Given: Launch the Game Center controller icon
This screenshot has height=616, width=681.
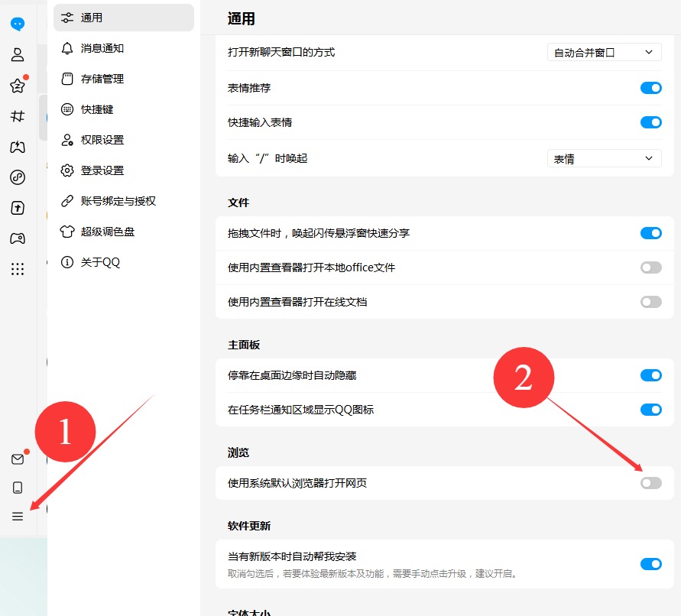Looking at the screenshot, I should [18, 238].
